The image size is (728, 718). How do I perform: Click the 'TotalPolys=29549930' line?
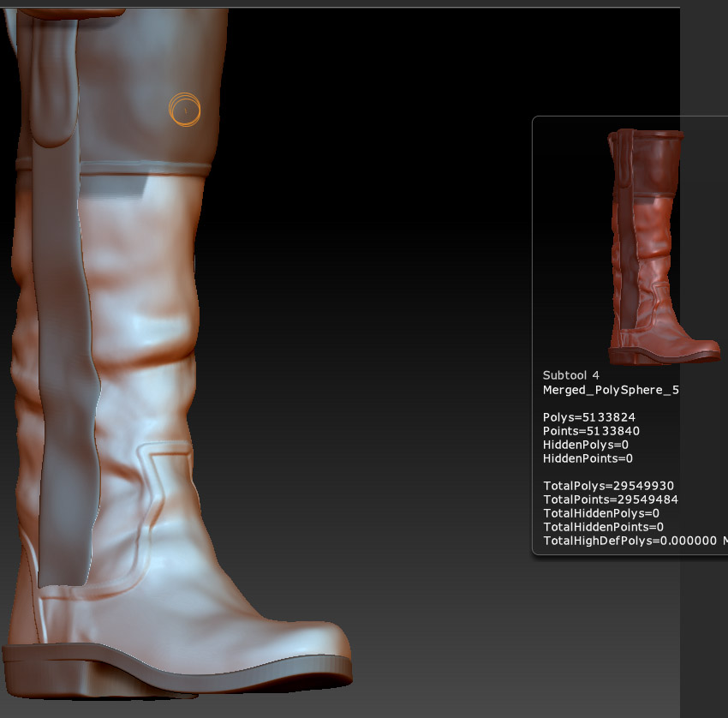click(608, 486)
